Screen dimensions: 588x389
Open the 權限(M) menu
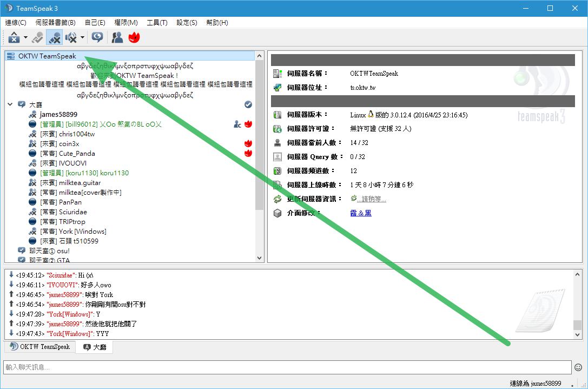point(126,23)
